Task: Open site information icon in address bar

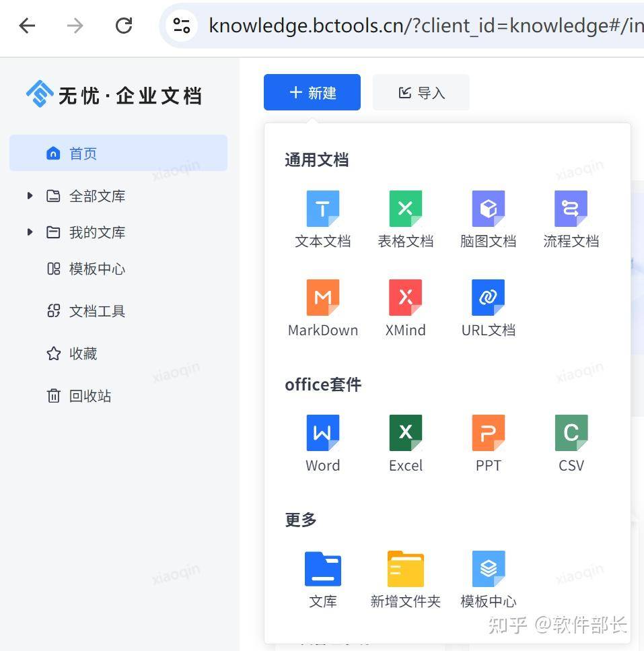Action: (x=181, y=26)
